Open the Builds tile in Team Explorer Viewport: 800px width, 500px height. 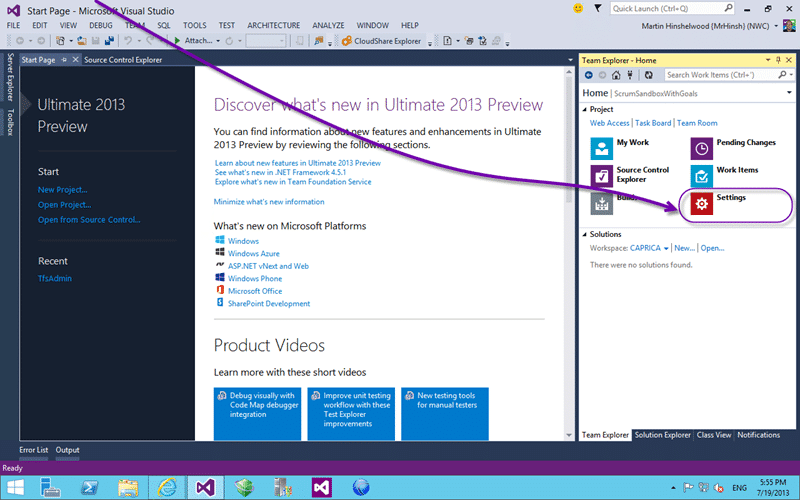614,203
